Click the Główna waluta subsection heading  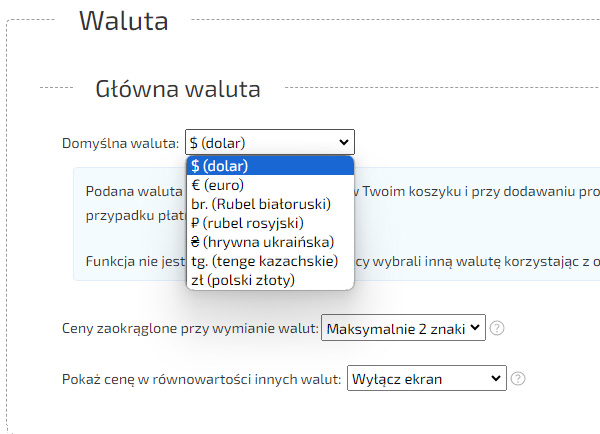[178, 89]
